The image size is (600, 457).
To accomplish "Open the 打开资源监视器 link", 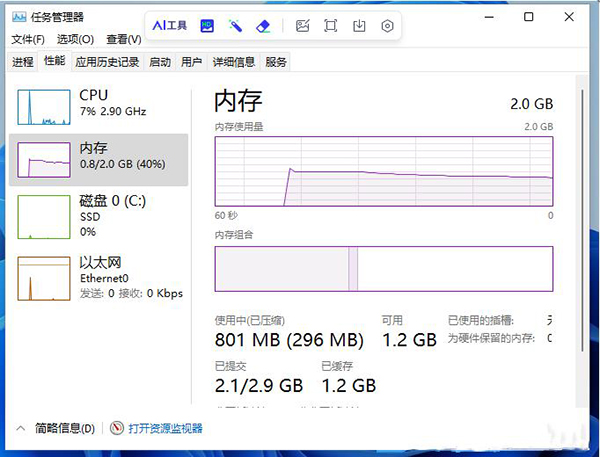I will click(x=165, y=428).
